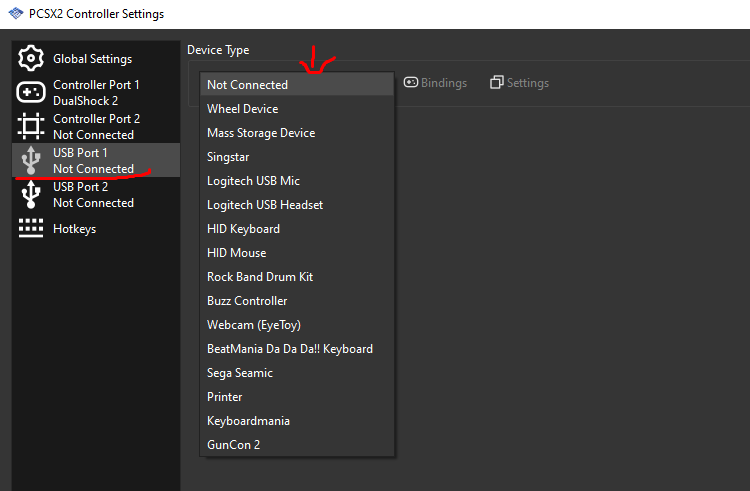The image size is (750, 491).
Task: Click the Controller Port 1 gamepad icon
Action: tap(31, 92)
